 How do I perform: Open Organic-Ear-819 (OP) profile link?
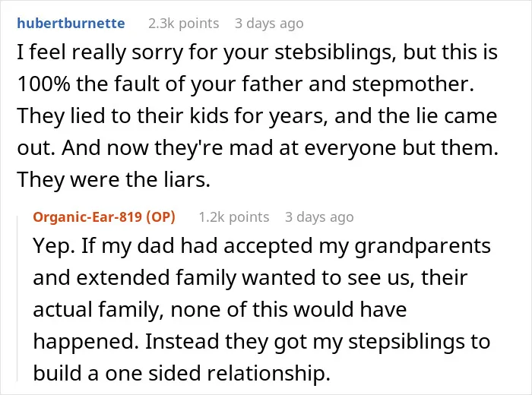[104, 217]
